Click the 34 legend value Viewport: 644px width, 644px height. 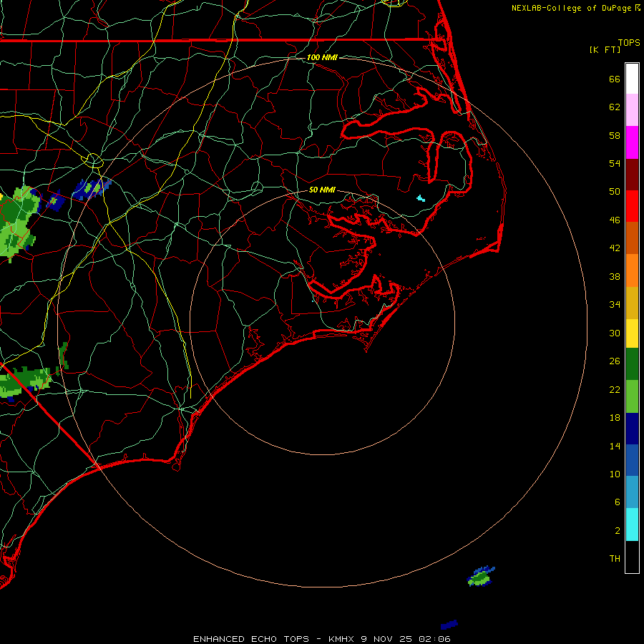615,305
